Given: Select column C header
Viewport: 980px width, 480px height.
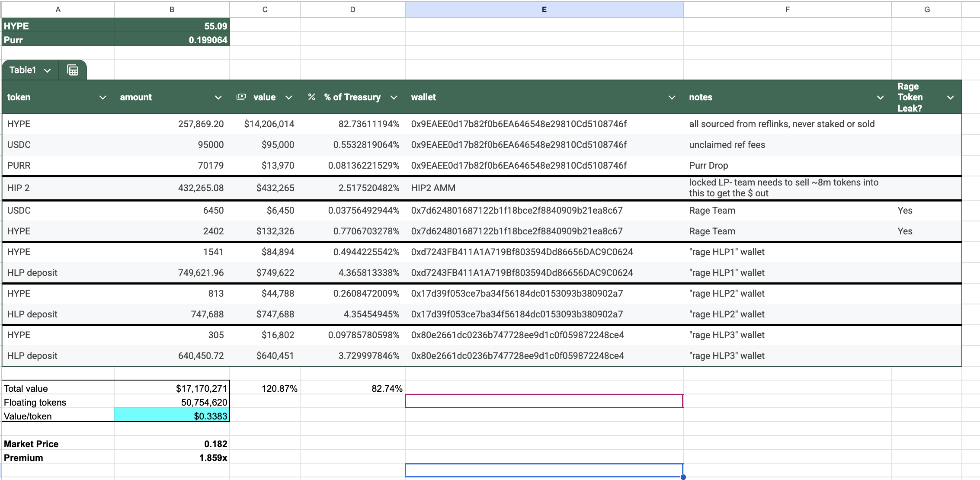Looking at the screenshot, I should click(x=265, y=10).
